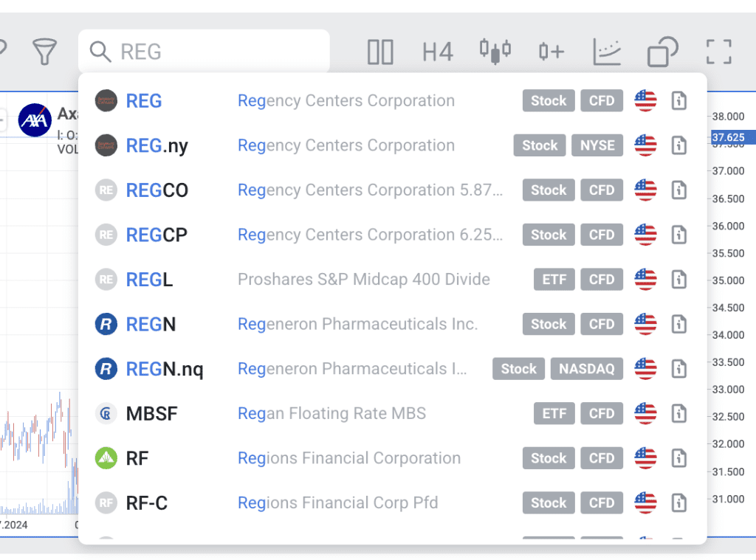
Task: Click the NYSE tag in REG.ny row
Action: coord(597,145)
